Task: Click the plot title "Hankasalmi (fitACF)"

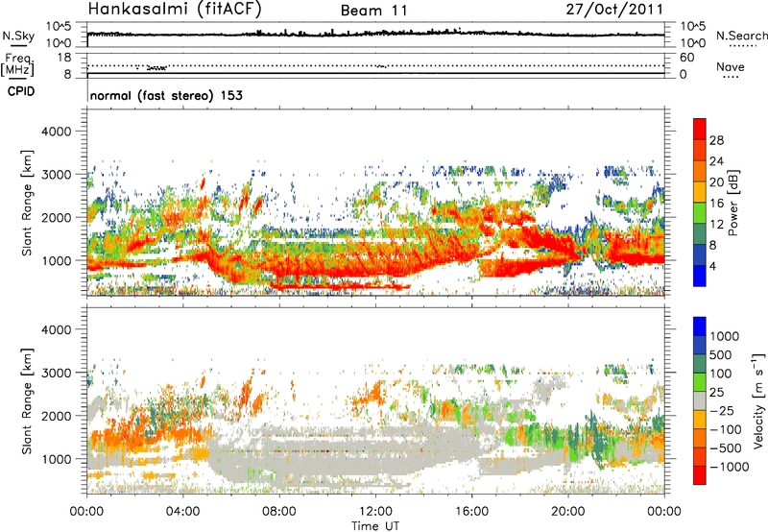Action: pos(175,10)
